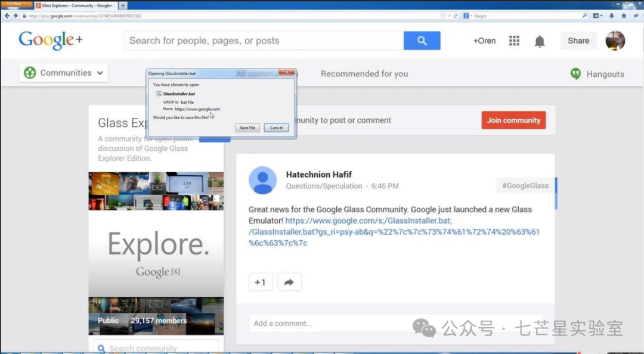
Task: Click the Search community field
Action: (x=156, y=347)
